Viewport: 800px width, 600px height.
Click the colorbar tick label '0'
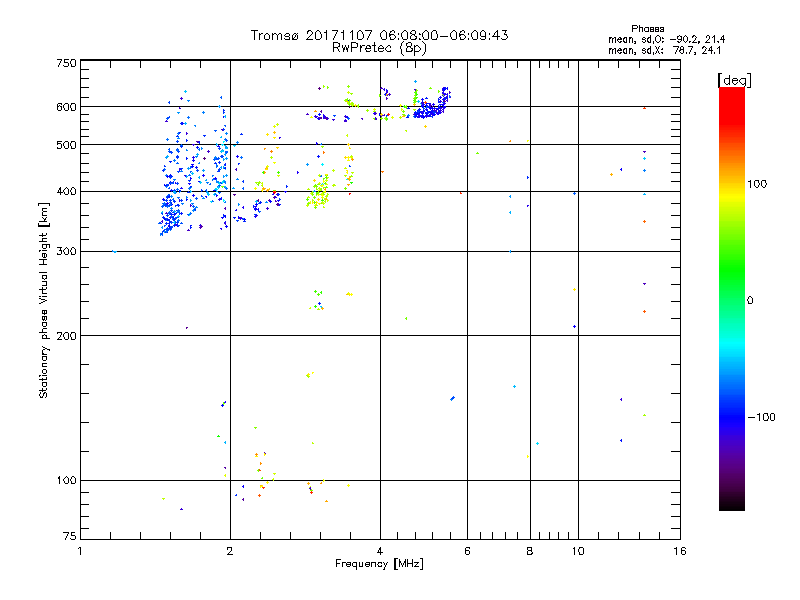[x=750, y=300]
